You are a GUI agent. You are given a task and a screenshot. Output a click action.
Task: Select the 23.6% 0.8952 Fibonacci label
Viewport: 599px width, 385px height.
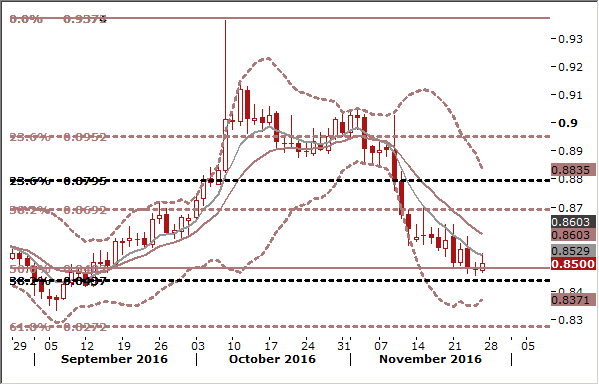(x=58, y=137)
